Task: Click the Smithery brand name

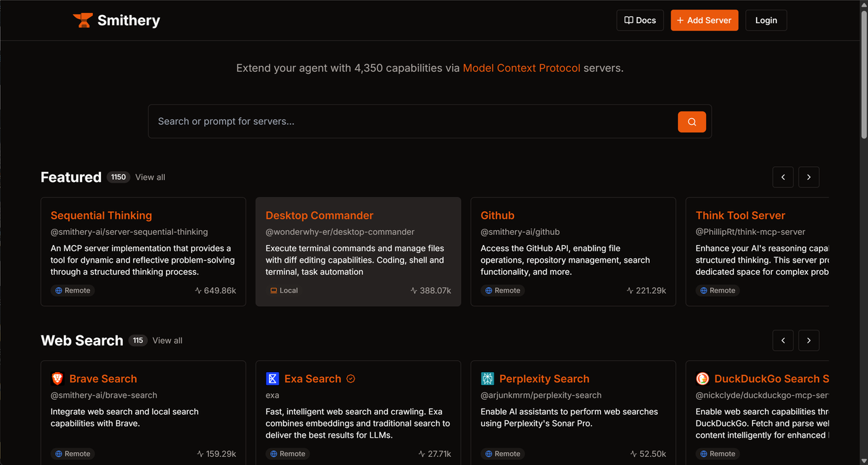Action: [x=129, y=20]
